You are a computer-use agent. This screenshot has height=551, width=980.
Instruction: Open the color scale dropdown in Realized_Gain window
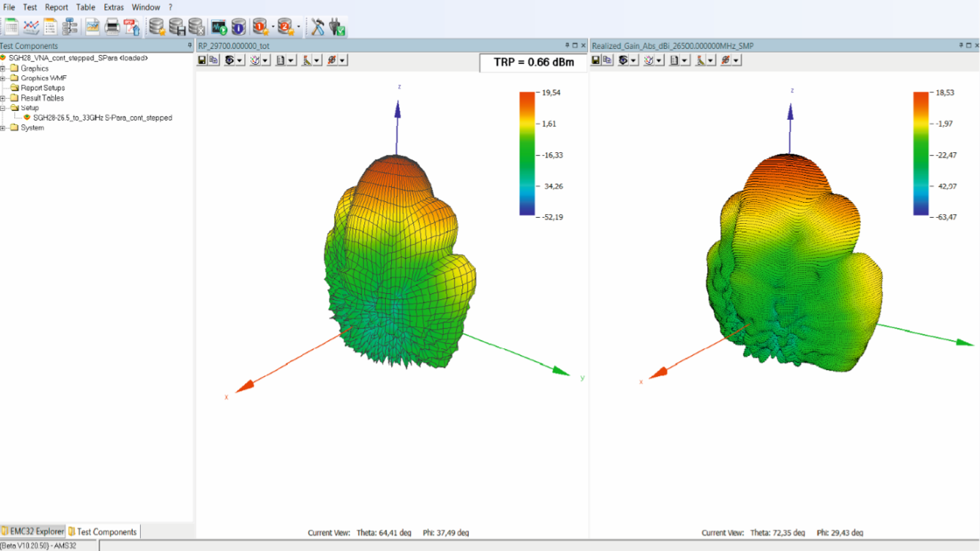(x=659, y=60)
